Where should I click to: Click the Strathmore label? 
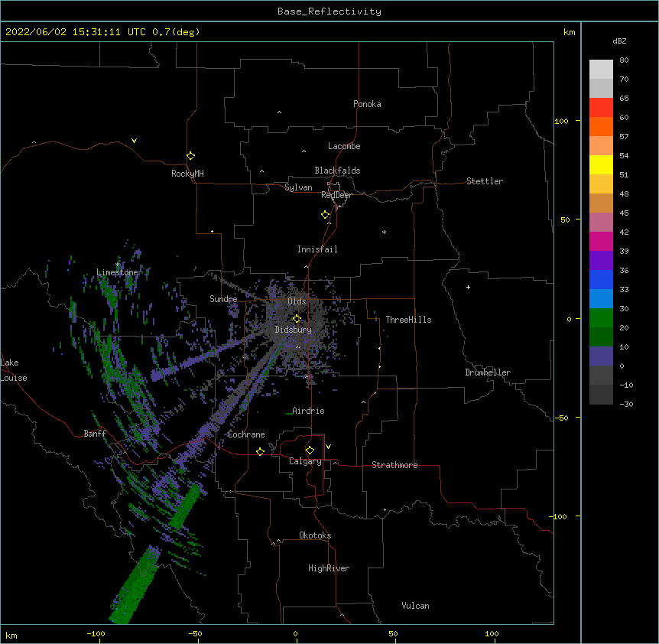(394, 465)
